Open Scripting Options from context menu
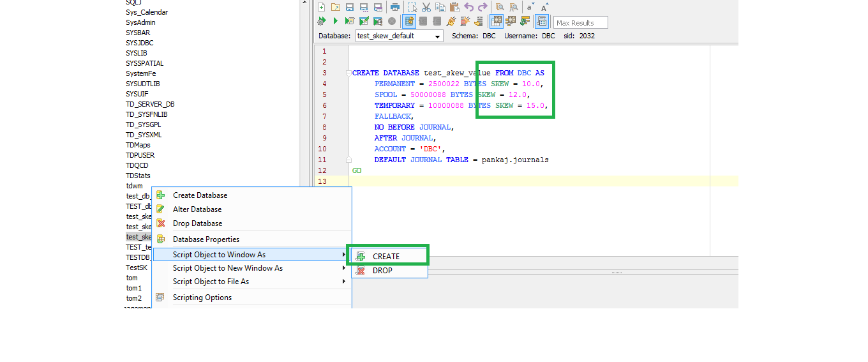The height and width of the screenshot is (362, 868). point(252,298)
